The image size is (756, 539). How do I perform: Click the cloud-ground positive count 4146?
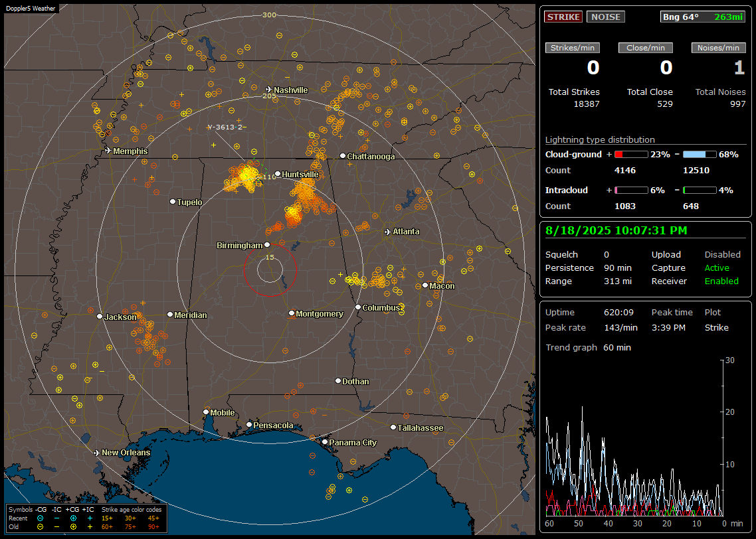point(625,171)
